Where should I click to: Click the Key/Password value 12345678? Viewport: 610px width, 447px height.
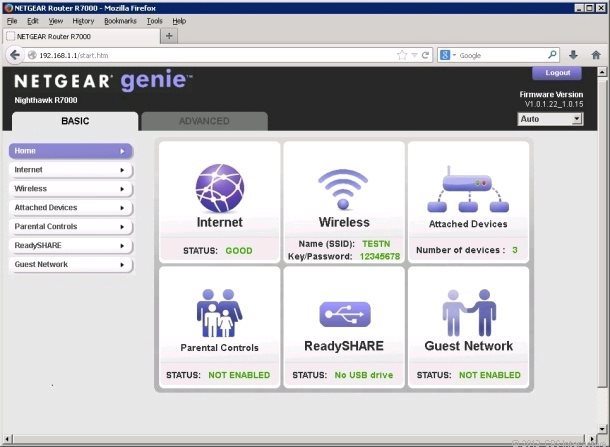tap(380, 256)
